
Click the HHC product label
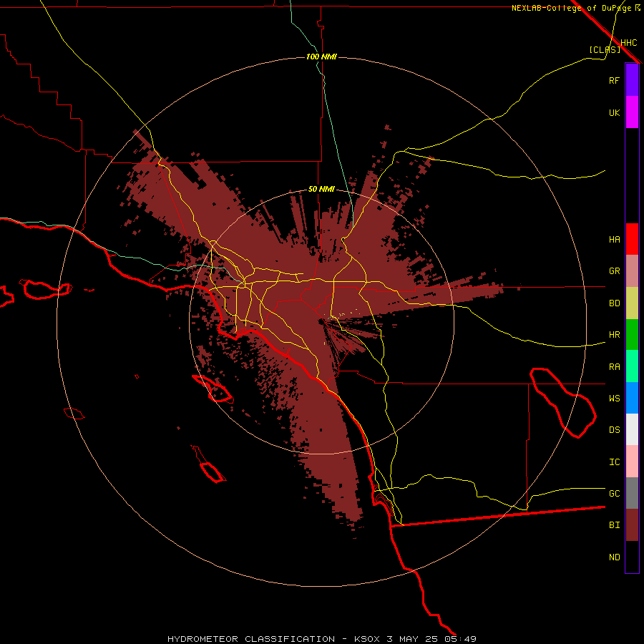coord(628,43)
